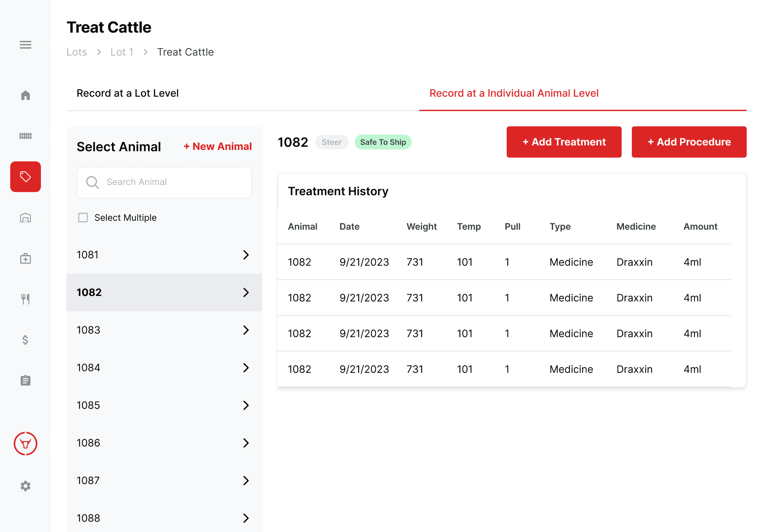
Task: Open settings gear in sidebar
Action: click(x=25, y=486)
